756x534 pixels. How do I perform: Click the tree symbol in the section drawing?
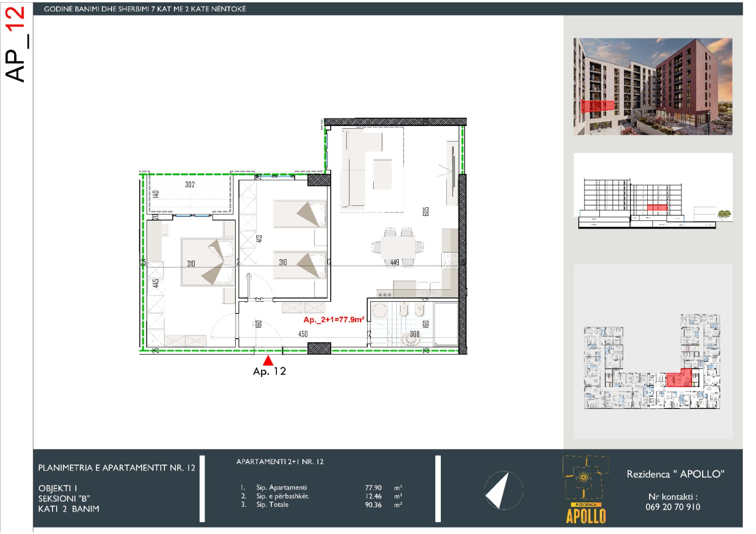tap(724, 215)
